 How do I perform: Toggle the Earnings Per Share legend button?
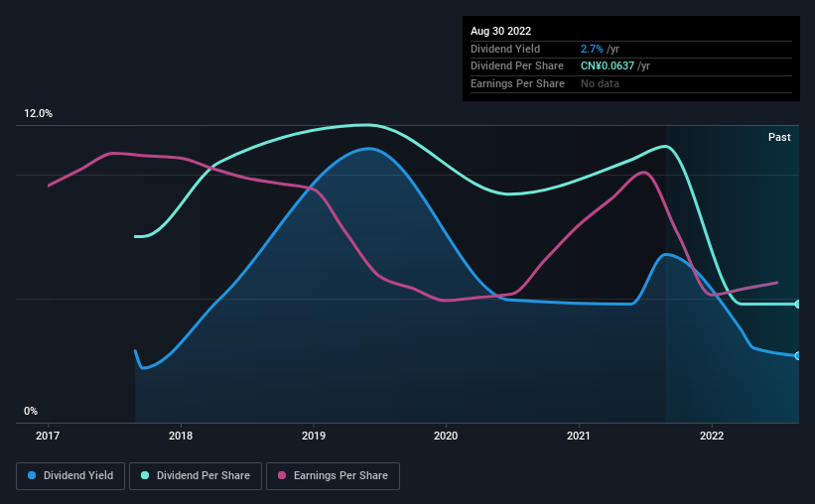(x=333, y=476)
